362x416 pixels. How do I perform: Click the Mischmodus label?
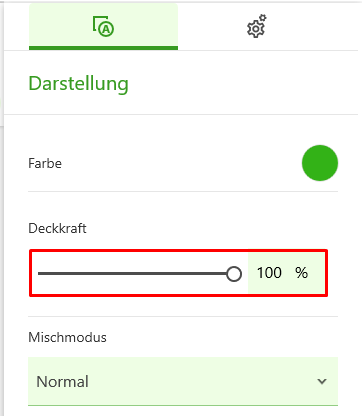[67, 337]
